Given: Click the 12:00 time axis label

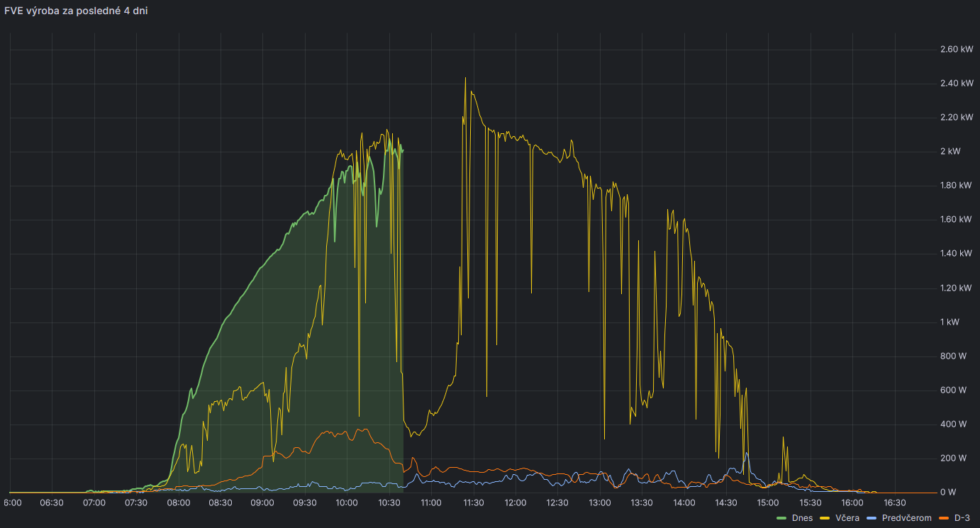Looking at the screenshot, I should click(516, 502).
